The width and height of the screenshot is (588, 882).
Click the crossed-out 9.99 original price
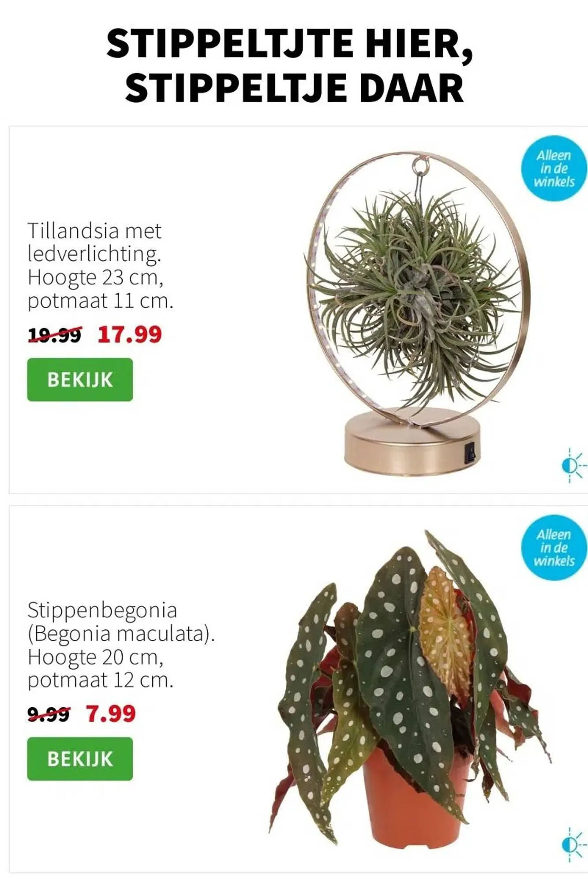[49, 714]
